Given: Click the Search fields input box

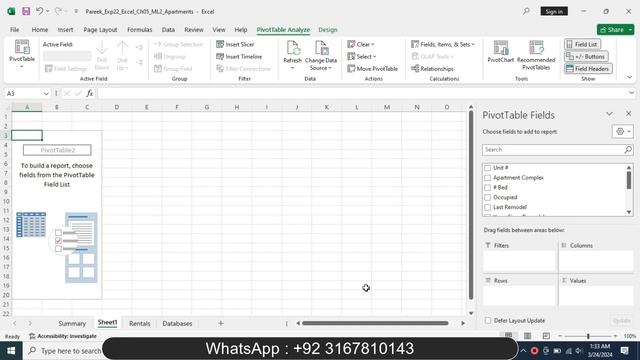Looking at the screenshot, I should [x=553, y=150].
